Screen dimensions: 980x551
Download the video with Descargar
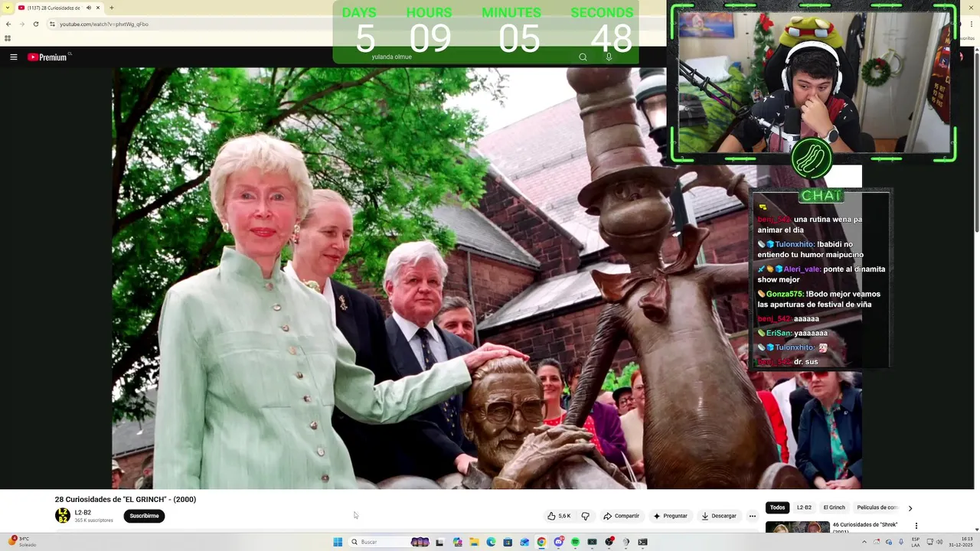tap(719, 516)
